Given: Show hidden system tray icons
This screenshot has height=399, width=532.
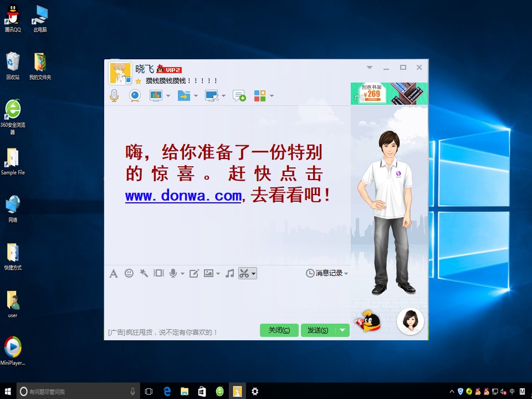Looking at the screenshot, I should click(x=452, y=392).
